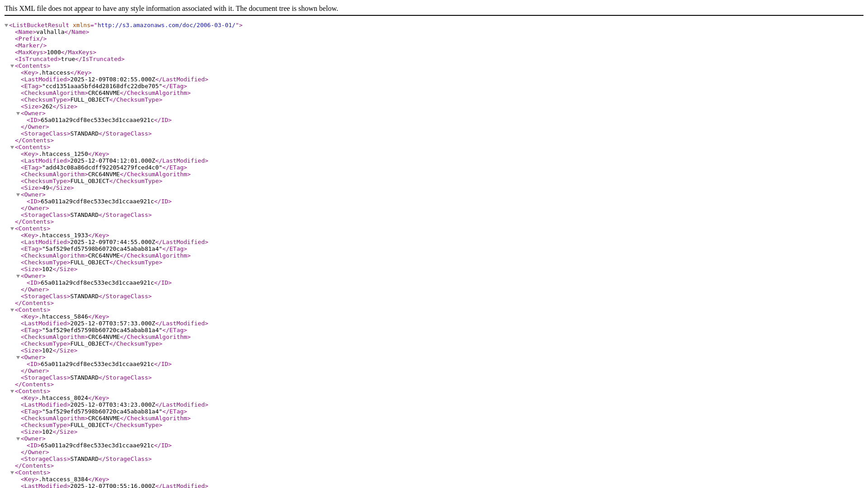Click timestamp 2025-12-07T00:55:16.000Z
Image resolution: width=868 pixels, height=488 pixels.
(x=113, y=486)
